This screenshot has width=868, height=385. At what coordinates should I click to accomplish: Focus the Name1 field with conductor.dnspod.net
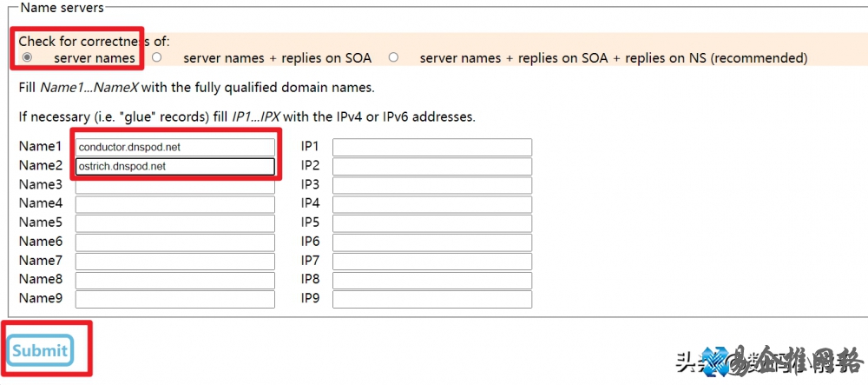(x=175, y=148)
